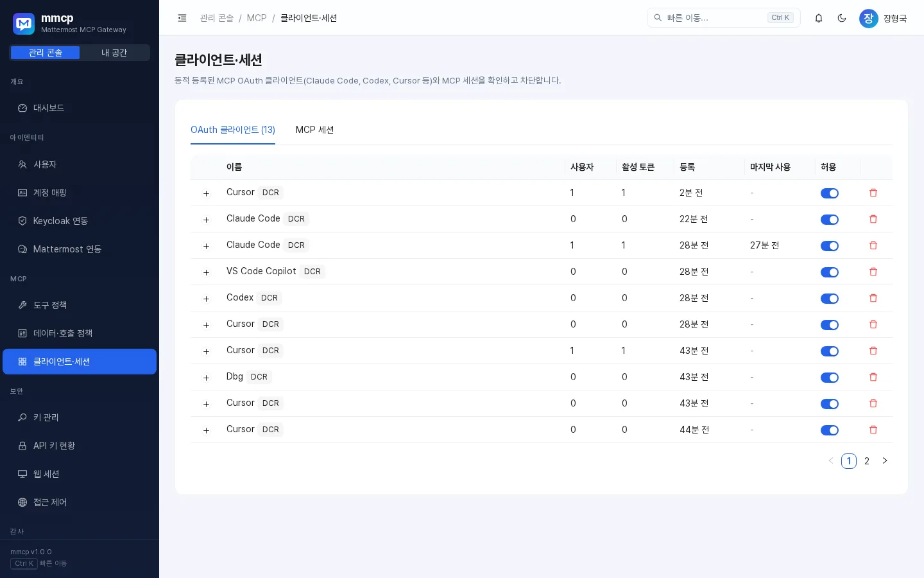Select the OAuth 클라이언트 (13) tab

(x=233, y=130)
